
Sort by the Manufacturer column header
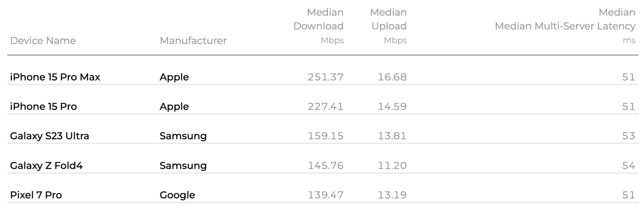pyautogui.click(x=193, y=41)
